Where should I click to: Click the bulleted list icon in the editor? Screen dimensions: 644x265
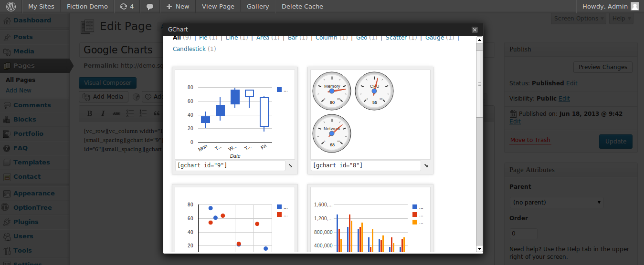tap(130, 113)
